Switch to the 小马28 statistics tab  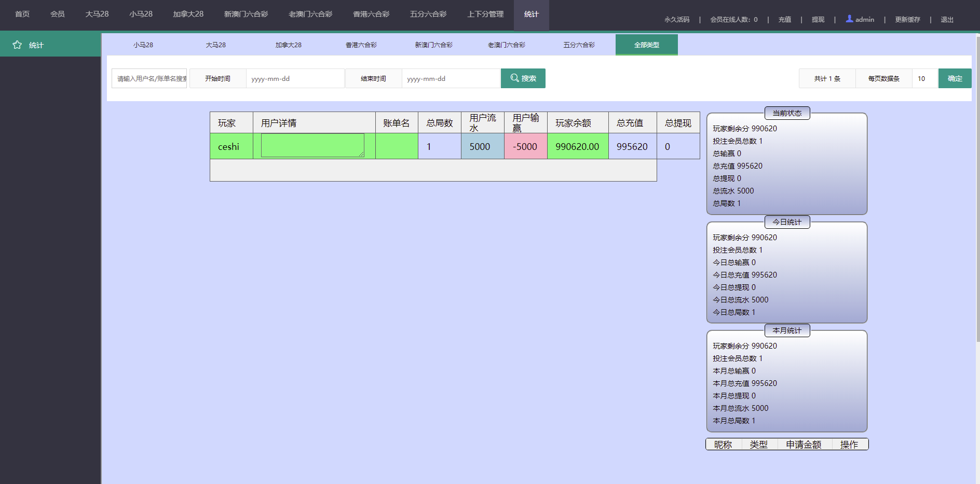143,45
